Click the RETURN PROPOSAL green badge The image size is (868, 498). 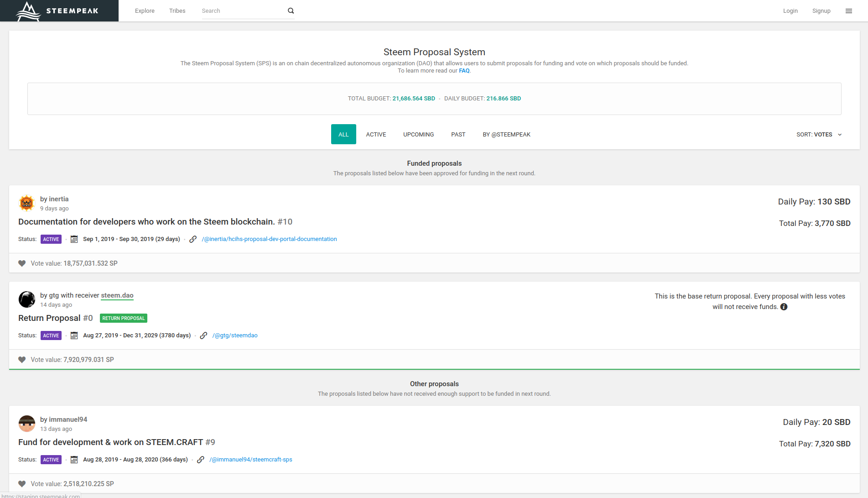[x=123, y=318]
